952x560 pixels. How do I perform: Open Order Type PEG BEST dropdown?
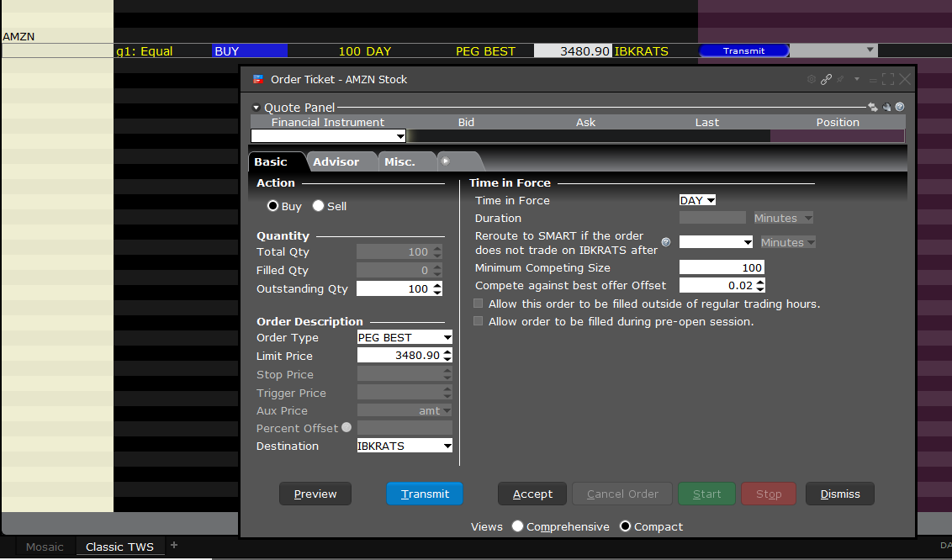(x=447, y=337)
